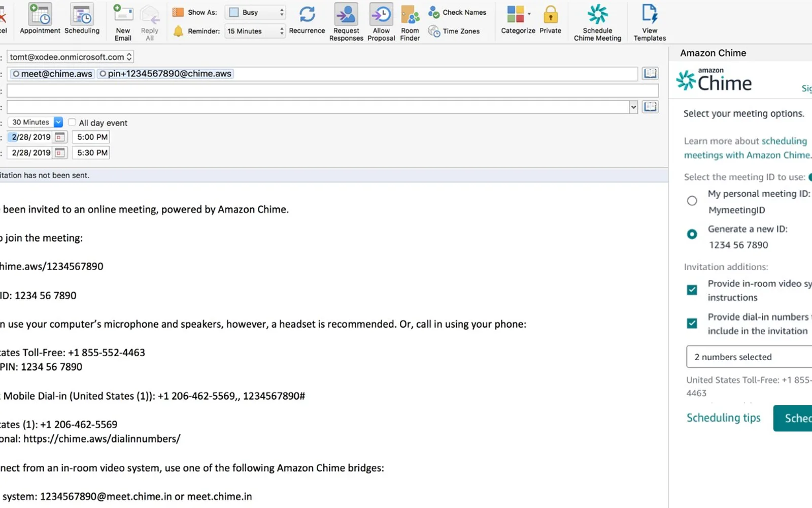812x508 pixels.
Task: Select Generate a new ID option
Action: click(692, 234)
